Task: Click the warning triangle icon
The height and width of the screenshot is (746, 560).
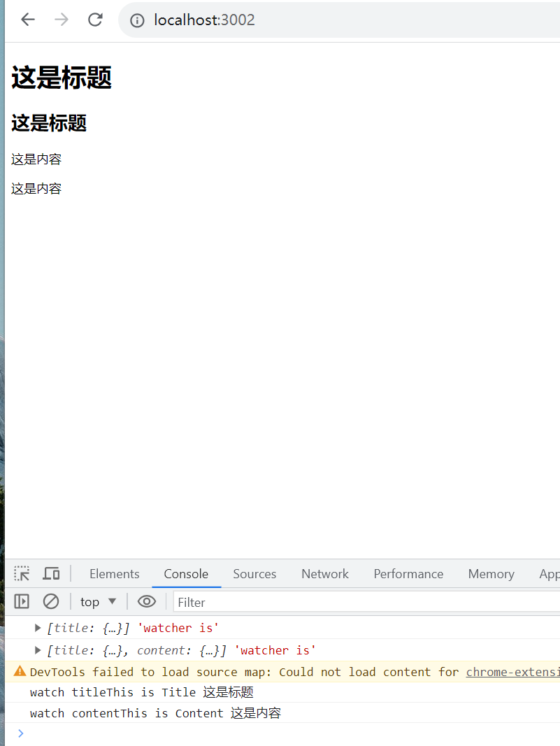Action: tap(20, 671)
